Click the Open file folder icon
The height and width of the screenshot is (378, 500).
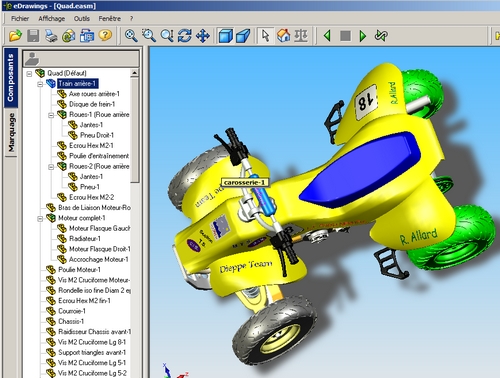tap(15, 35)
